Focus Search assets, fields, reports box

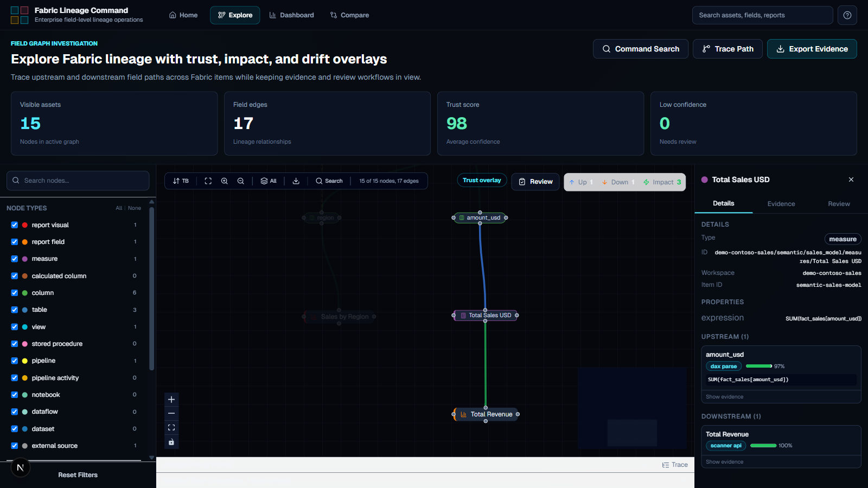point(762,15)
